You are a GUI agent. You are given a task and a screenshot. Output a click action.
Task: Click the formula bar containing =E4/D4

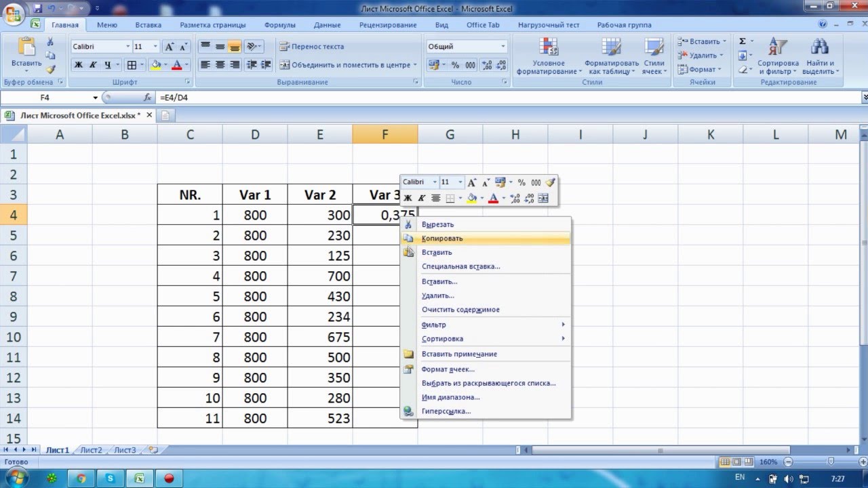tap(509, 98)
